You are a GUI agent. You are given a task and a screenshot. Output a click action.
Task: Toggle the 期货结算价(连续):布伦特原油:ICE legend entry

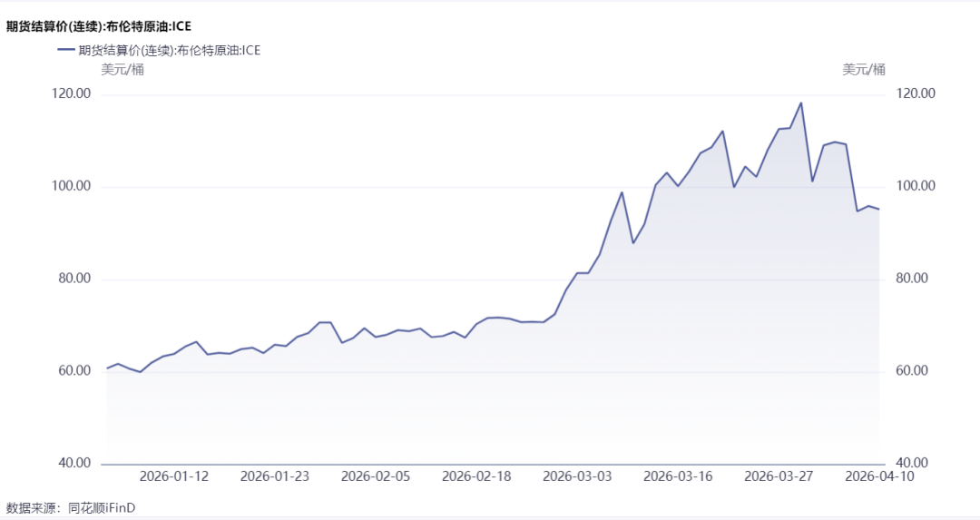tap(159, 51)
